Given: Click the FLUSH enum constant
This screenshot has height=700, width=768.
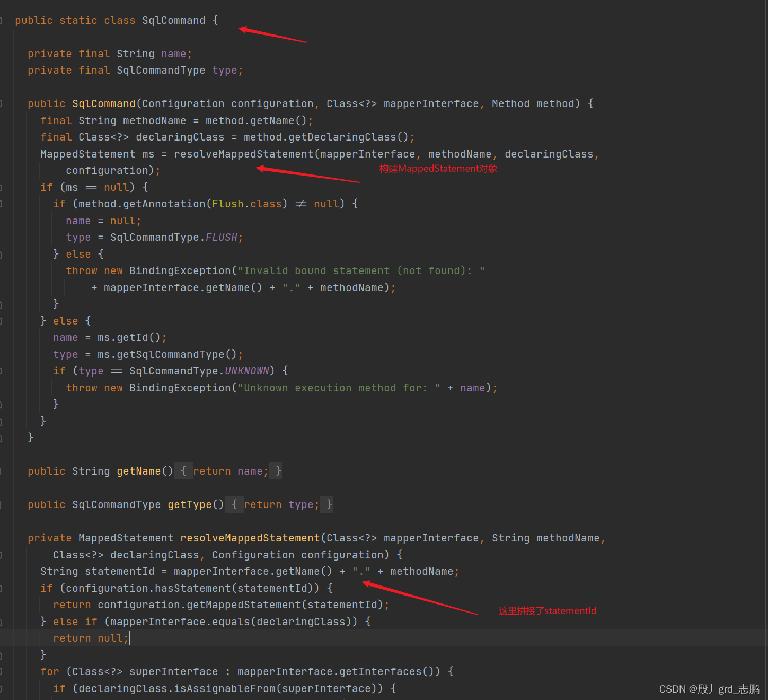Looking at the screenshot, I should click(x=221, y=237).
